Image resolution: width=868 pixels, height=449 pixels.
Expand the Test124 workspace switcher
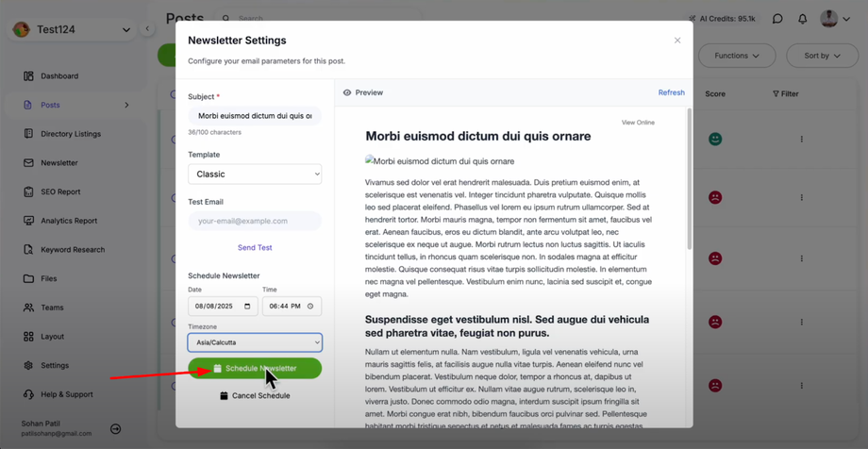pos(125,30)
